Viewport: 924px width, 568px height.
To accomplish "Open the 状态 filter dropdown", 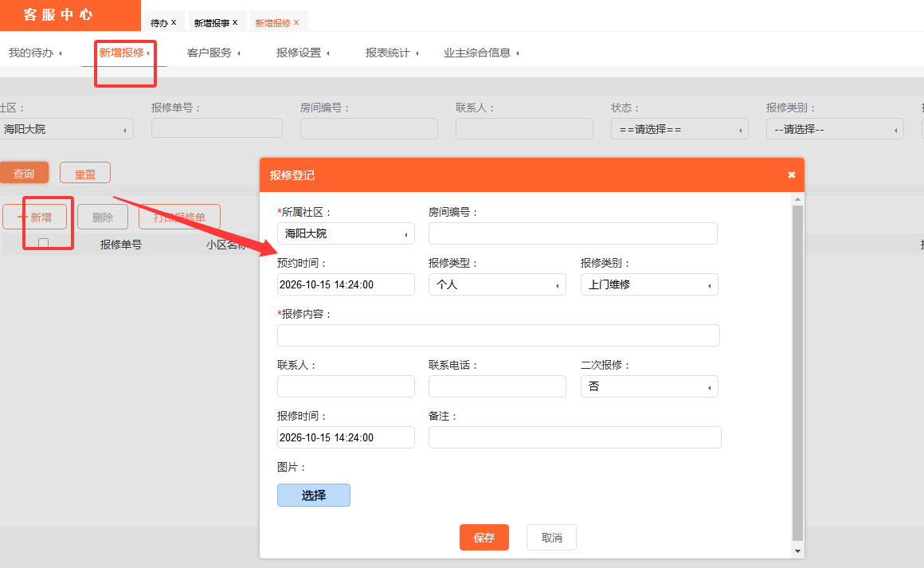I will tap(680, 129).
